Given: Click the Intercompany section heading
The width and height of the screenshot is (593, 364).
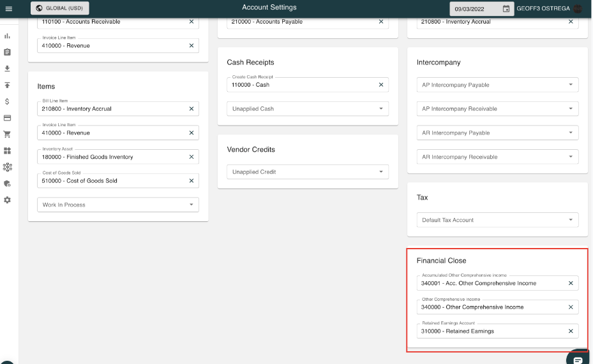Looking at the screenshot, I should coord(439,62).
